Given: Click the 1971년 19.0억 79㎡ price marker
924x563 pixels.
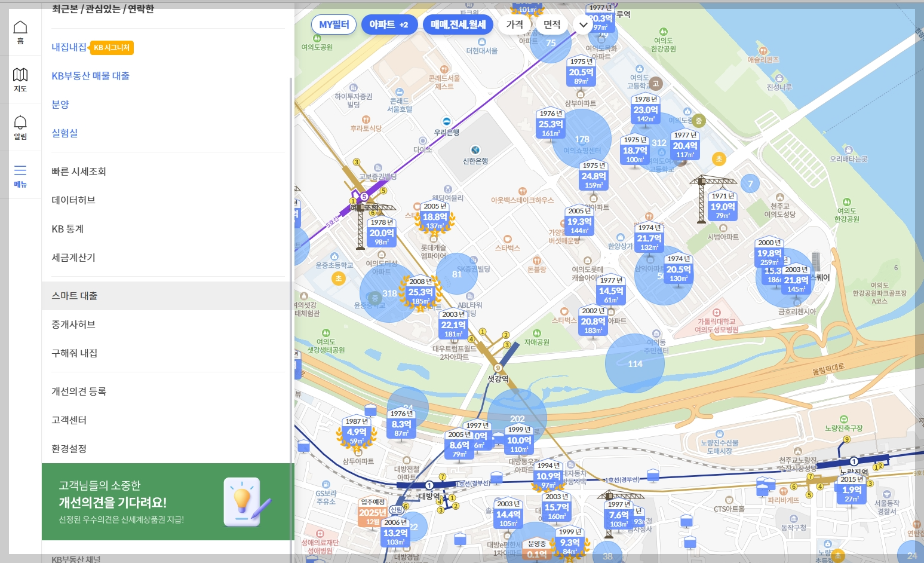Looking at the screenshot, I should coord(723,206).
